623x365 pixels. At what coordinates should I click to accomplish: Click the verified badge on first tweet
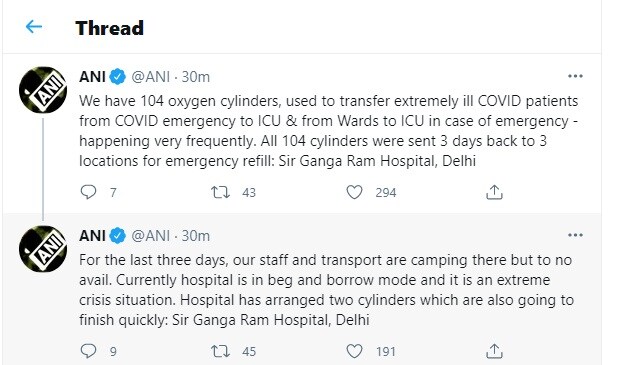click(118, 77)
